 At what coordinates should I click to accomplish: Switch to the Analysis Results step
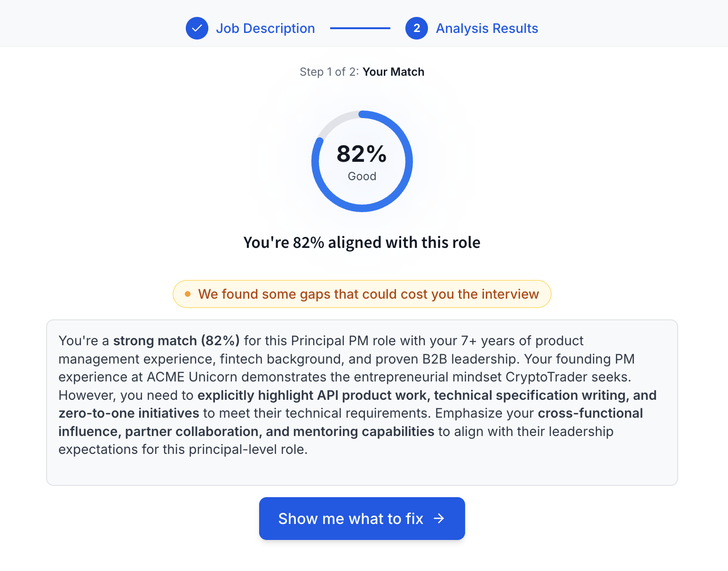click(487, 28)
